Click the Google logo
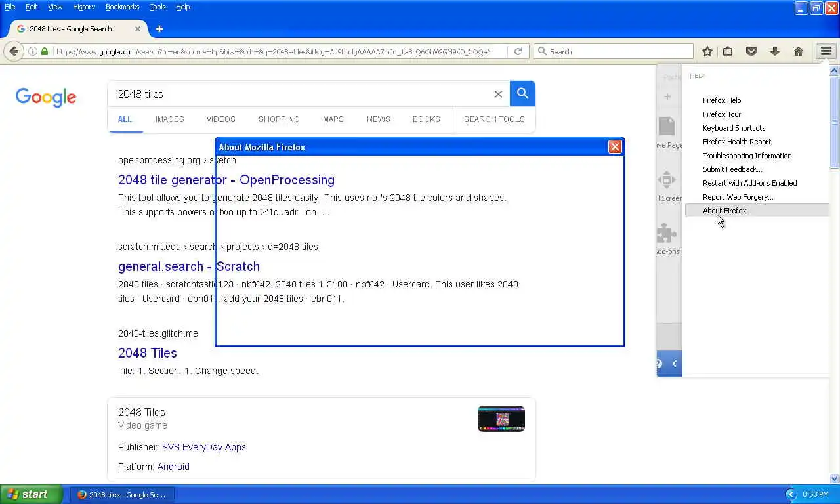The width and height of the screenshot is (840, 504). (x=46, y=97)
